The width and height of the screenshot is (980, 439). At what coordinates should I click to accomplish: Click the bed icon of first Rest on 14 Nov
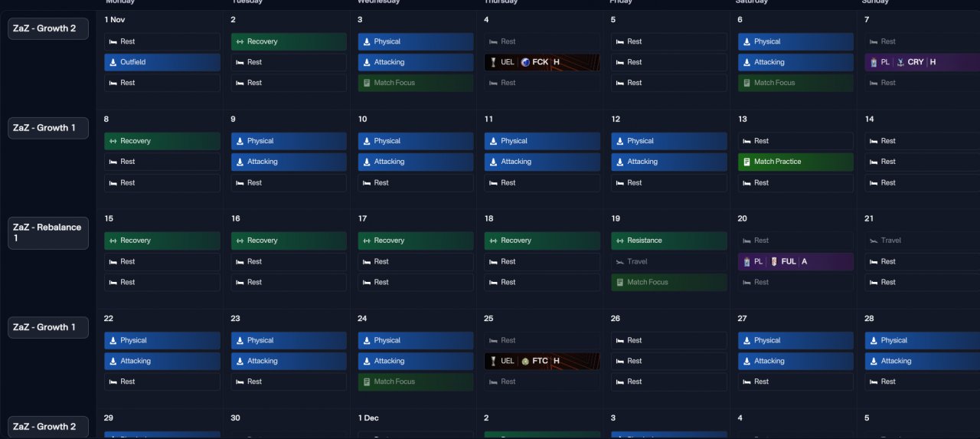coord(874,141)
